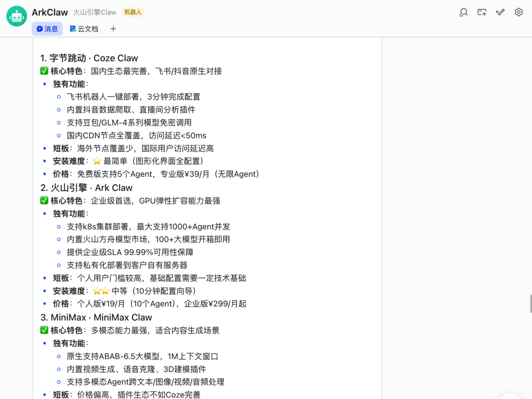
Task: Open chat settings via the gear icon
Action: pos(518,12)
